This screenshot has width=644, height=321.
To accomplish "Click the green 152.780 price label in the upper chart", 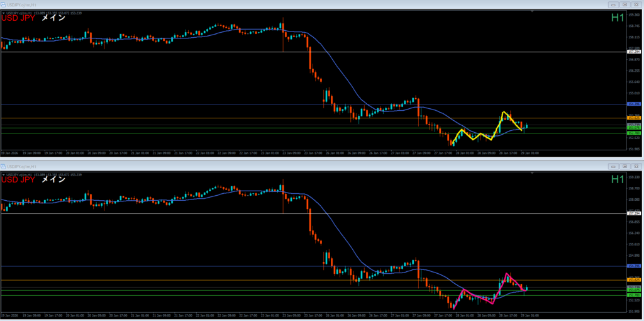I will tap(634, 133).
